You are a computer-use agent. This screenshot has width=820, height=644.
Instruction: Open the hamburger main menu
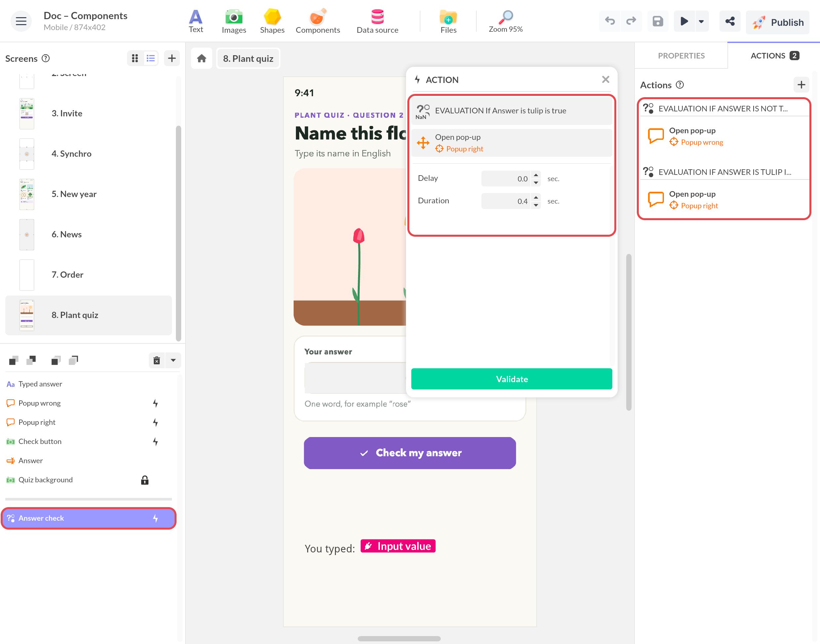(21, 21)
